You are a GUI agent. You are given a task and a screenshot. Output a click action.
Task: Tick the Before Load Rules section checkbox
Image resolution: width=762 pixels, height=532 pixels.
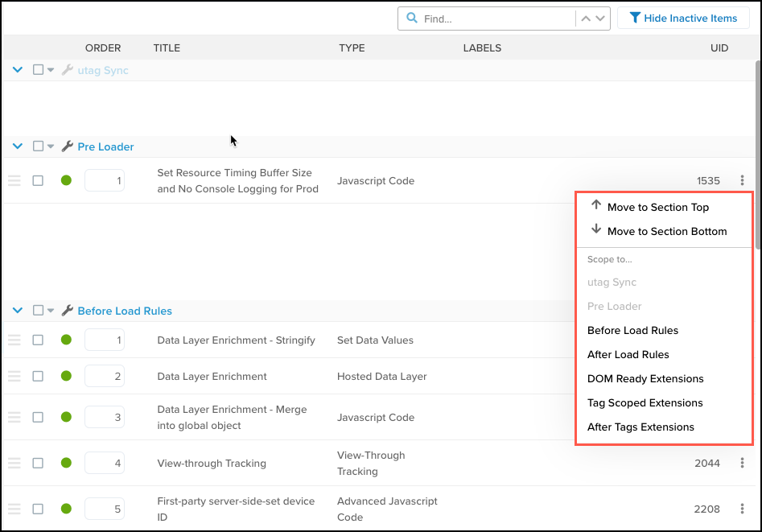[x=38, y=311]
